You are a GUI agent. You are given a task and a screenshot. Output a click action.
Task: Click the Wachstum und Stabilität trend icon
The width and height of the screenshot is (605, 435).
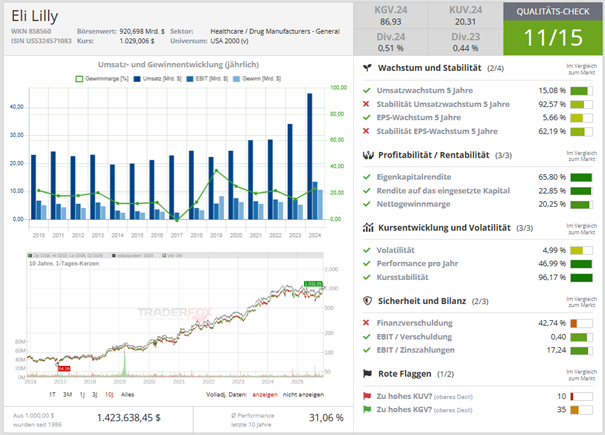tap(367, 68)
